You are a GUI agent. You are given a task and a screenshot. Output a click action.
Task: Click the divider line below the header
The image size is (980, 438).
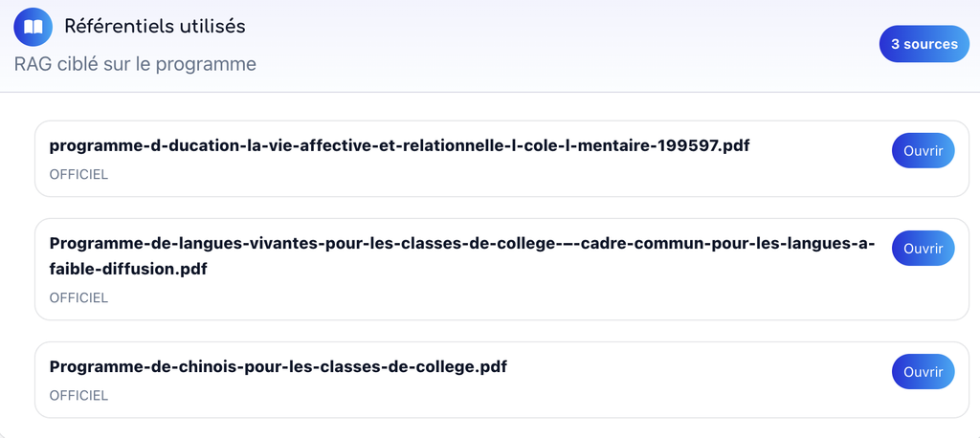pyautogui.click(x=490, y=93)
